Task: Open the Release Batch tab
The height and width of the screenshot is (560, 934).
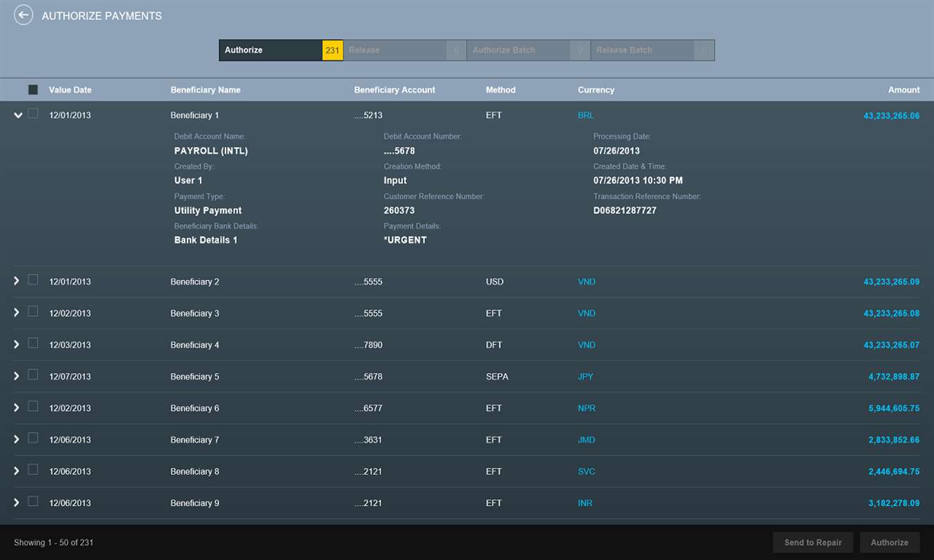Action: tap(652, 50)
